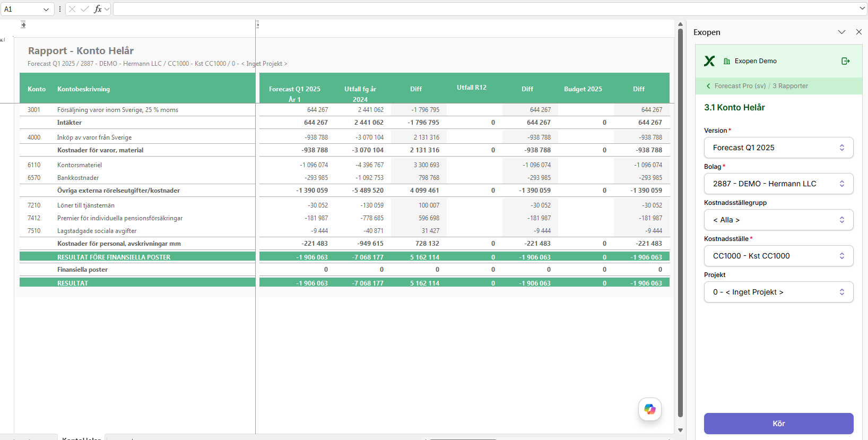
Task: Collapse the Exopen pane options chevron
Action: pyautogui.click(x=841, y=32)
